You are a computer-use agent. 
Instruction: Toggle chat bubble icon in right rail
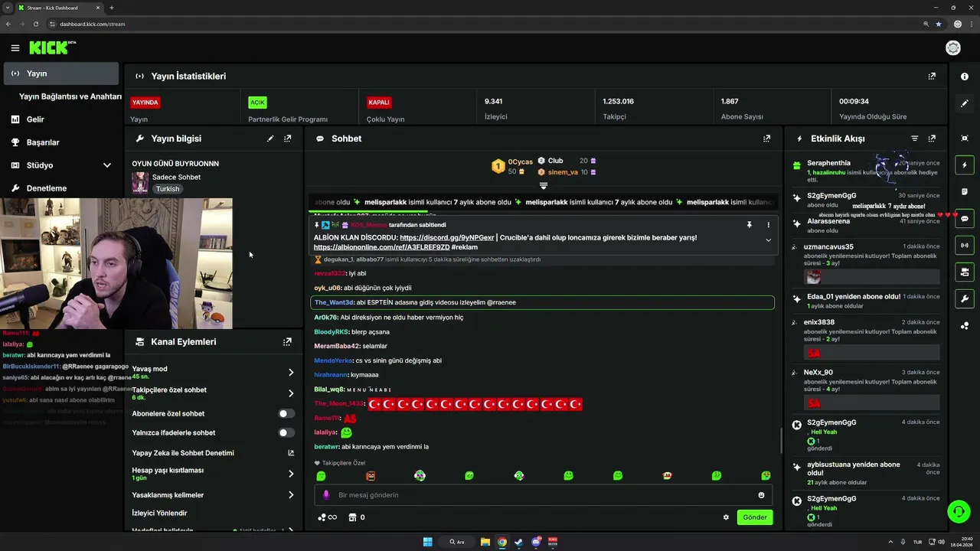coord(965,219)
